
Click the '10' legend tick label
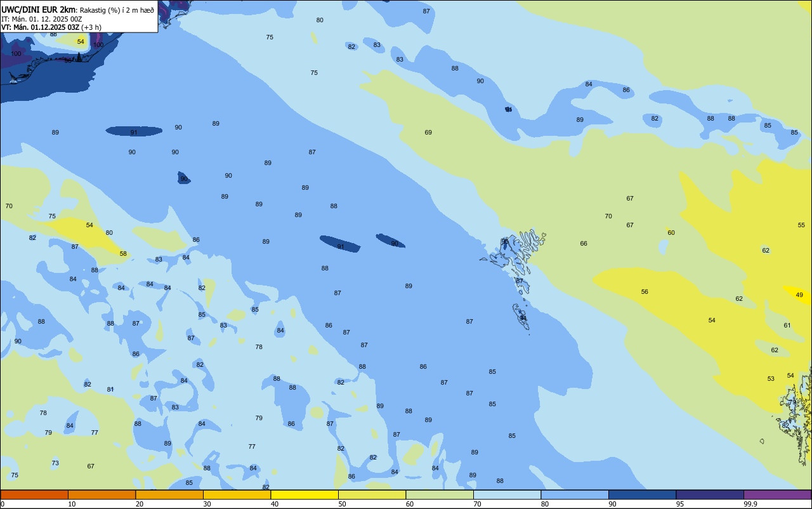click(72, 504)
